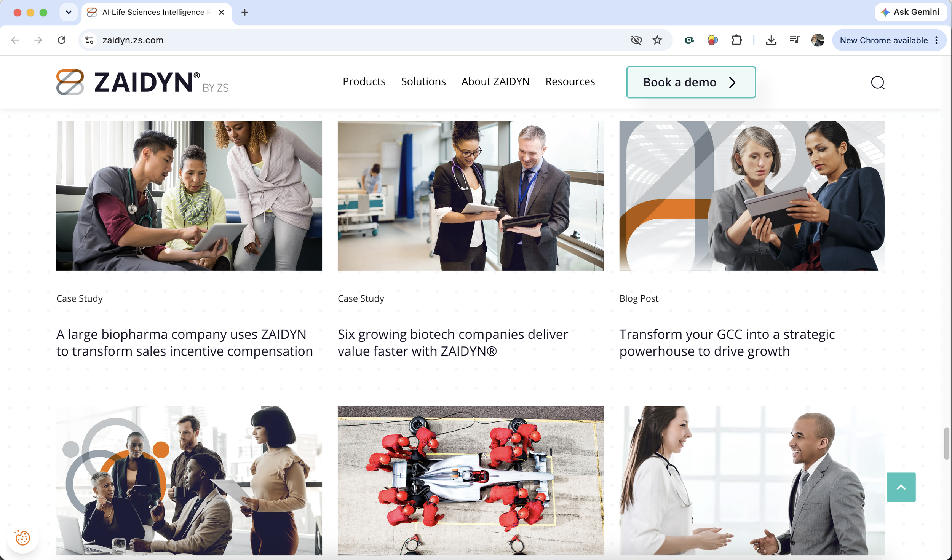Screen dimensions: 952x560
Task: Click the browser forward arrow
Action: click(x=38, y=40)
